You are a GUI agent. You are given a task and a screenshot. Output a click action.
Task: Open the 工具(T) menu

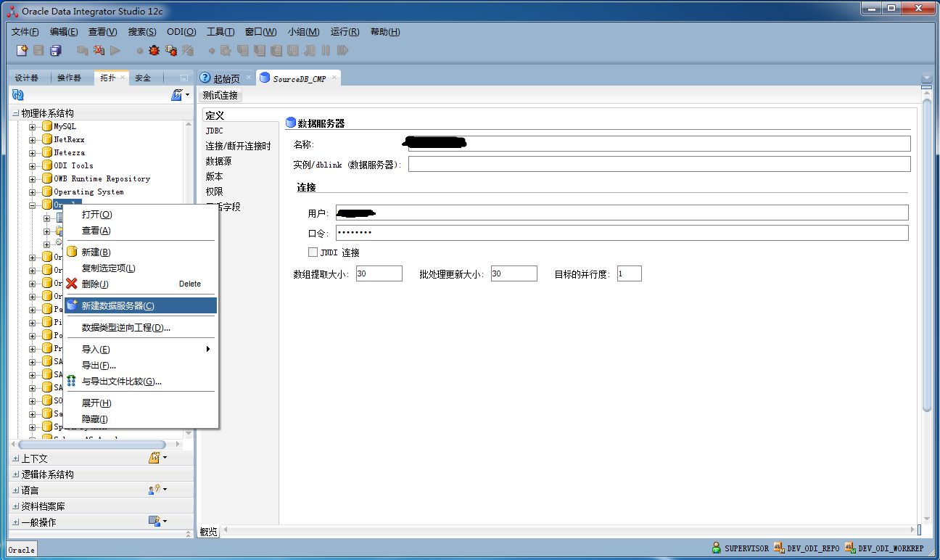(220, 32)
